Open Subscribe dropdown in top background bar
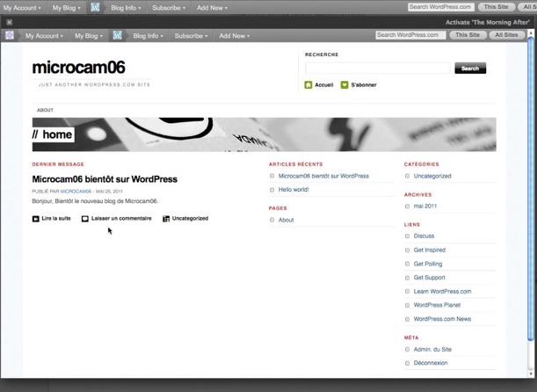This screenshot has width=537, height=392. click(169, 8)
